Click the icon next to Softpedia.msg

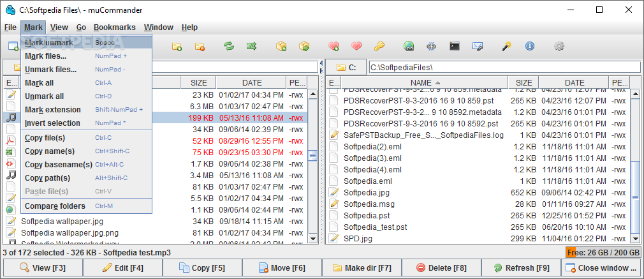(x=334, y=204)
